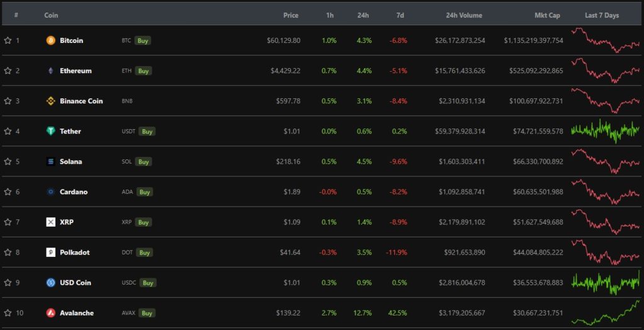Open the USD Coin name link

(75, 282)
